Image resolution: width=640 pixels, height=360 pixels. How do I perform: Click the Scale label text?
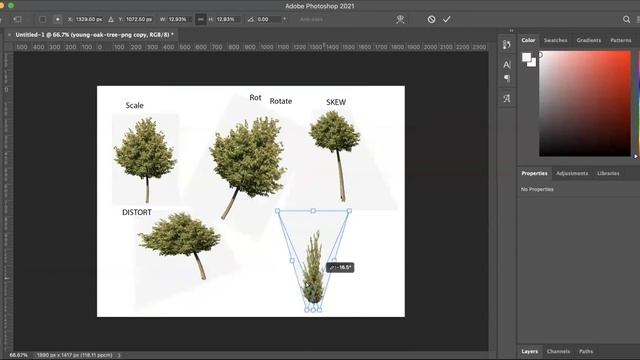click(134, 105)
